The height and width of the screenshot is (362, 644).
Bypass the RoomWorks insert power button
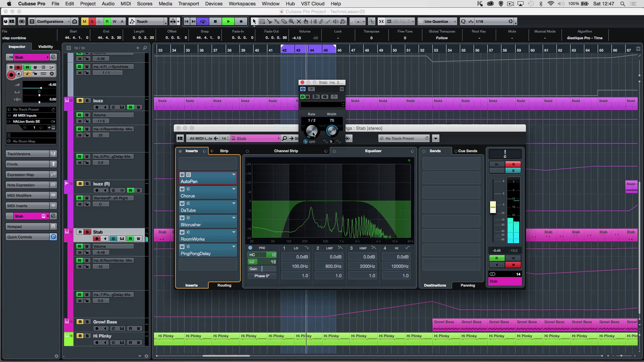click(182, 232)
